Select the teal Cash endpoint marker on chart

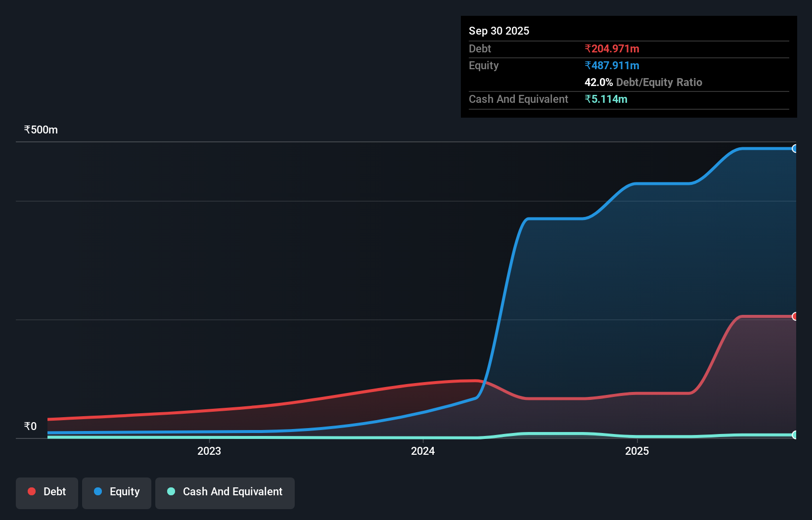click(x=795, y=435)
